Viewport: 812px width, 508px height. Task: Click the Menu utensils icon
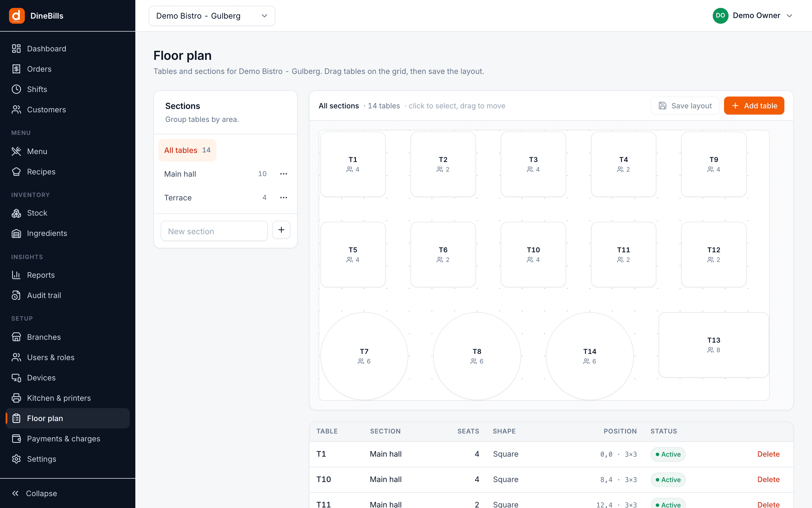click(16, 152)
